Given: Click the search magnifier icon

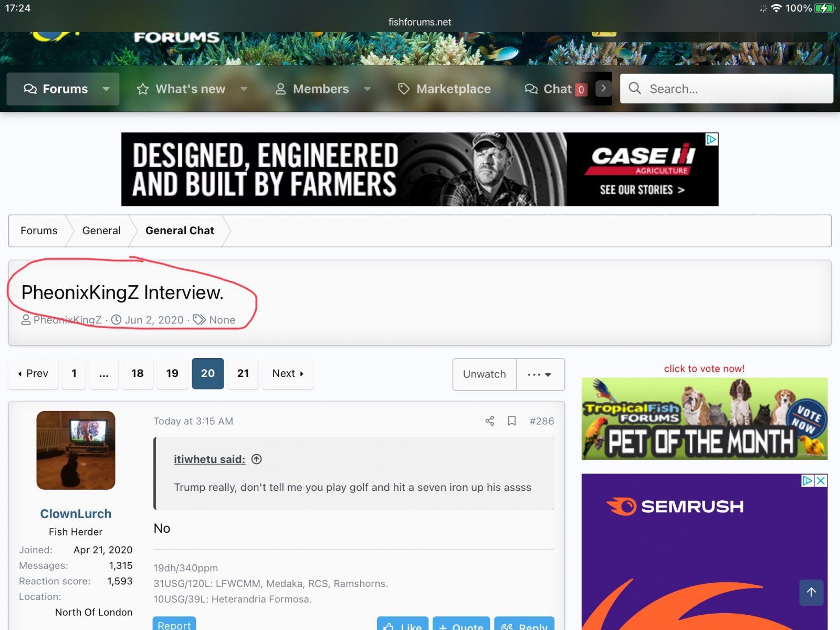Looking at the screenshot, I should coord(635,89).
